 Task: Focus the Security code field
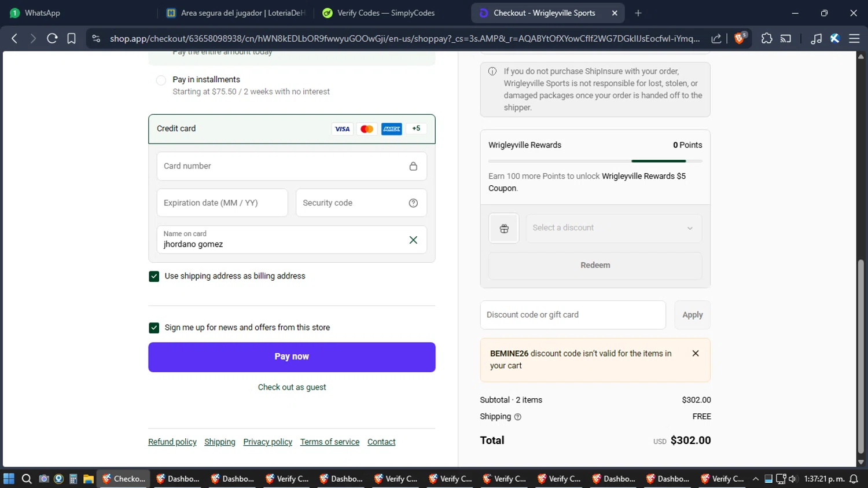361,203
